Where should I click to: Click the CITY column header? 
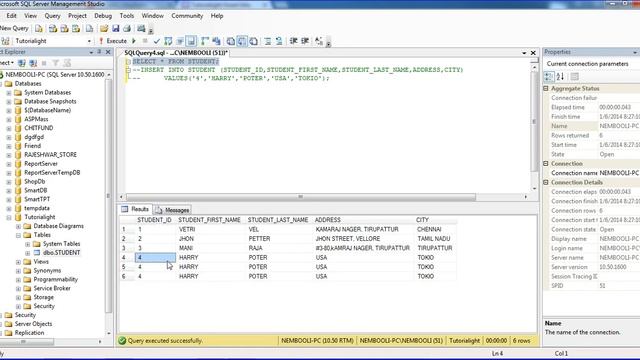[435, 220]
